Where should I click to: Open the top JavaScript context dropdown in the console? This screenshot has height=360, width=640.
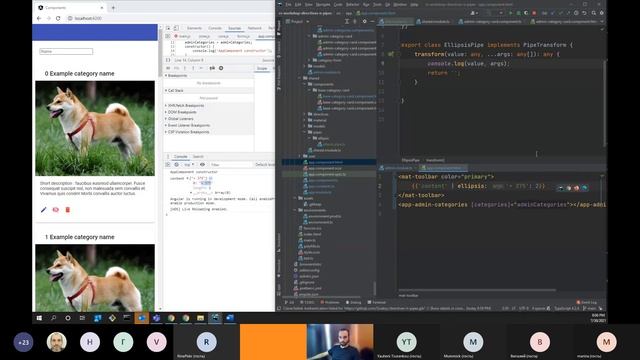coord(189,164)
